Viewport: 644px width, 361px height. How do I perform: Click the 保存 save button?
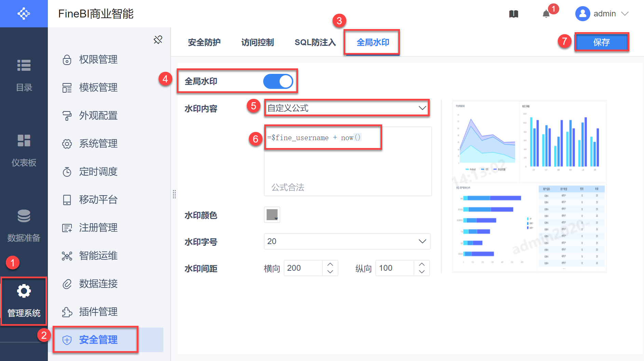tap(602, 42)
